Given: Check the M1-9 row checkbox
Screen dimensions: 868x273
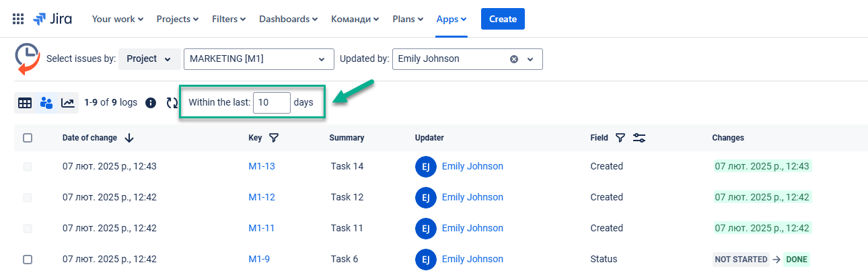Looking at the screenshot, I should coord(28,259).
